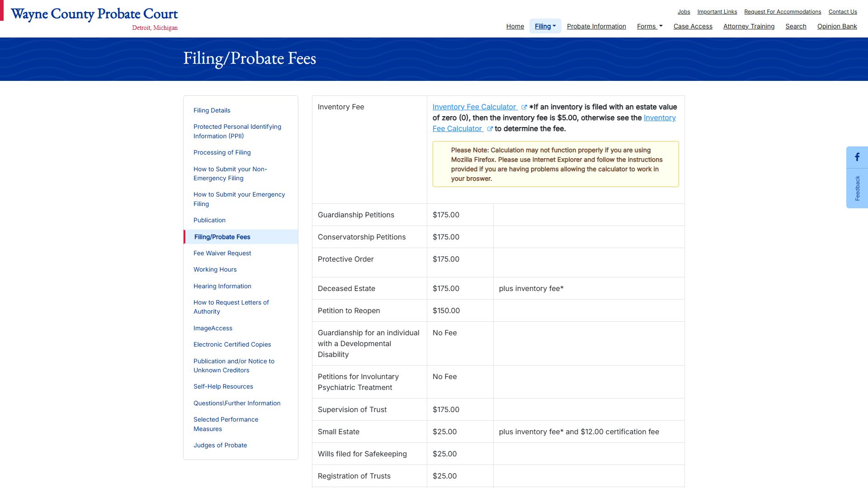868x488 pixels.
Task: View Working Hours from the sidebar
Action: [x=215, y=269]
